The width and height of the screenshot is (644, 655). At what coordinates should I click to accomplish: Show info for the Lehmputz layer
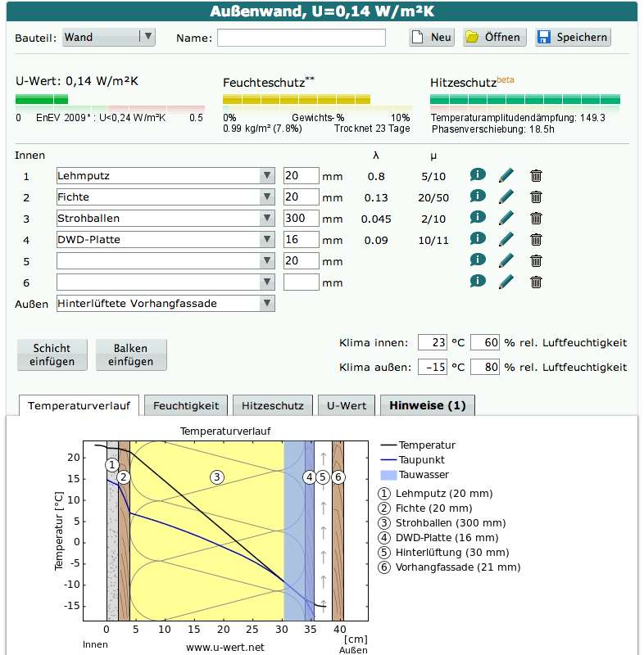tap(478, 174)
